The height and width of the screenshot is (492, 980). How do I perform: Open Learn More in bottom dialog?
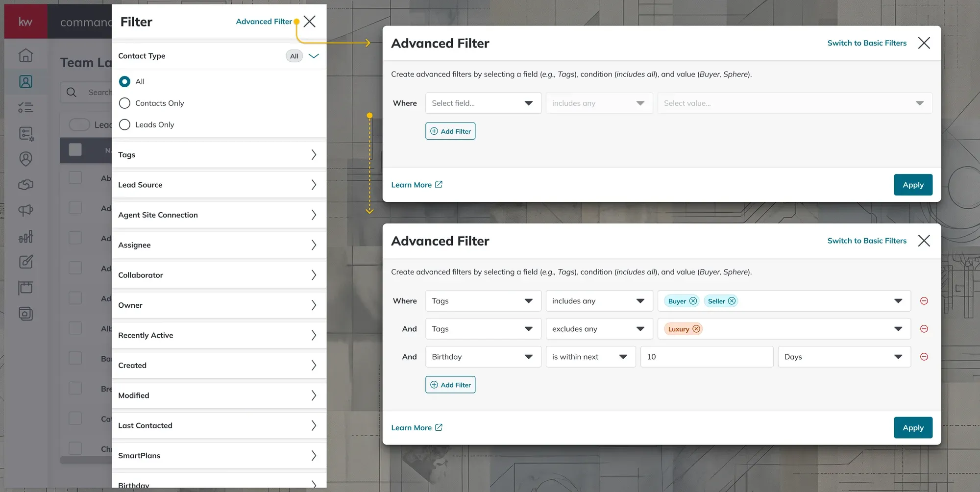coord(416,428)
